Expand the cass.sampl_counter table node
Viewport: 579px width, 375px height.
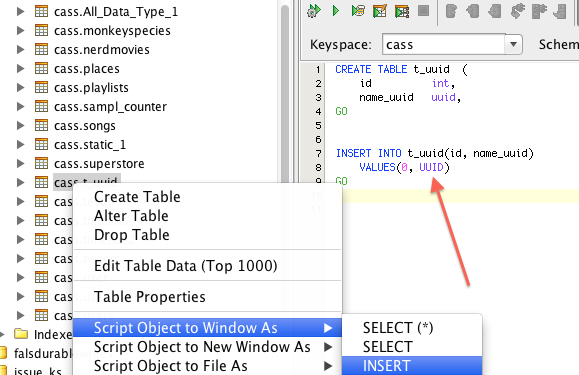pos(21,107)
